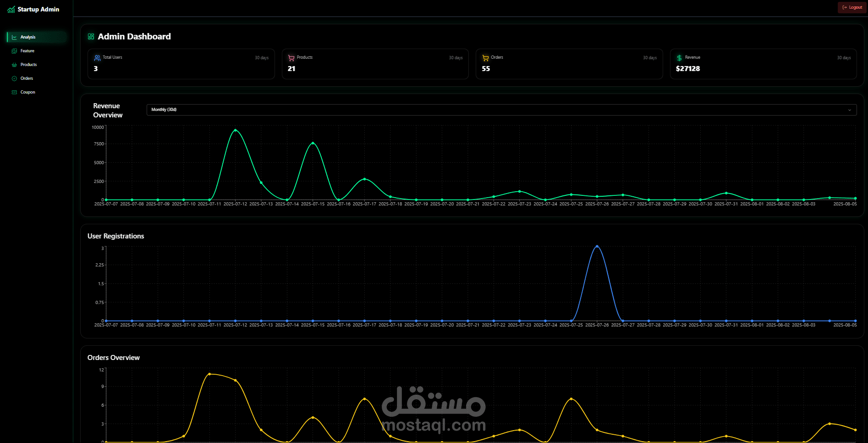Click the Logout arrow icon
868x443 pixels.
[x=845, y=7]
